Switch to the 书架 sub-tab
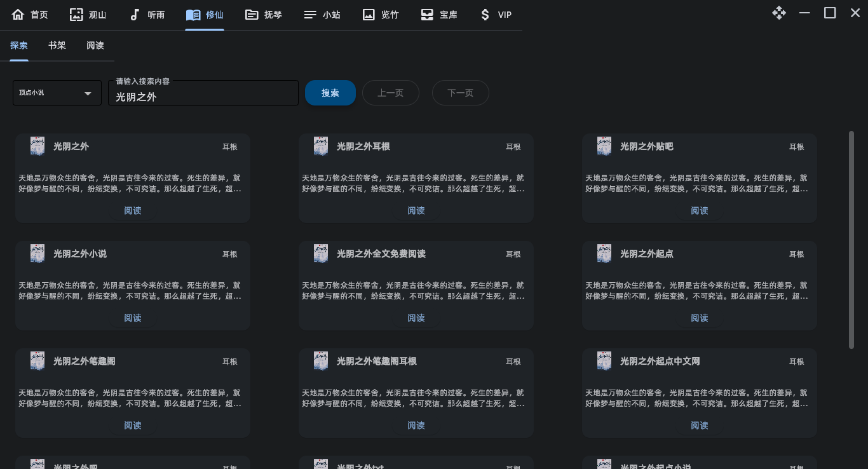This screenshot has width=868, height=469. click(57, 46)
